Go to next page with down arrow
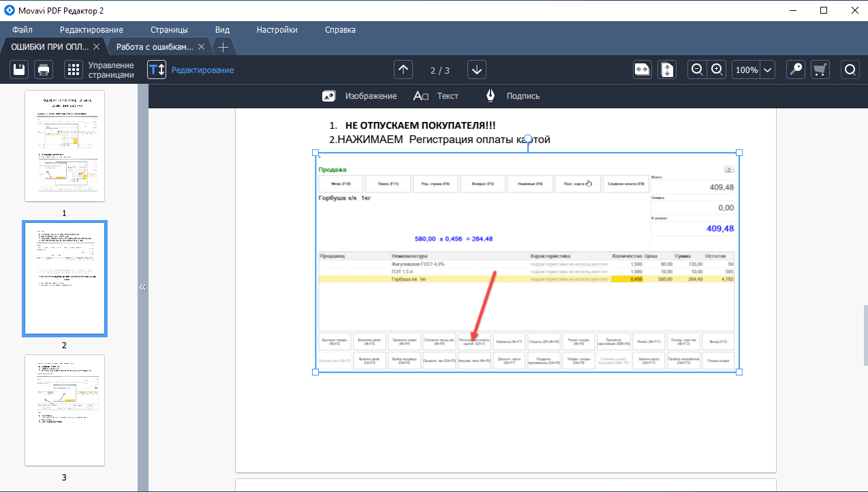Viewport: 868px width, 492px height. [477, 70]
